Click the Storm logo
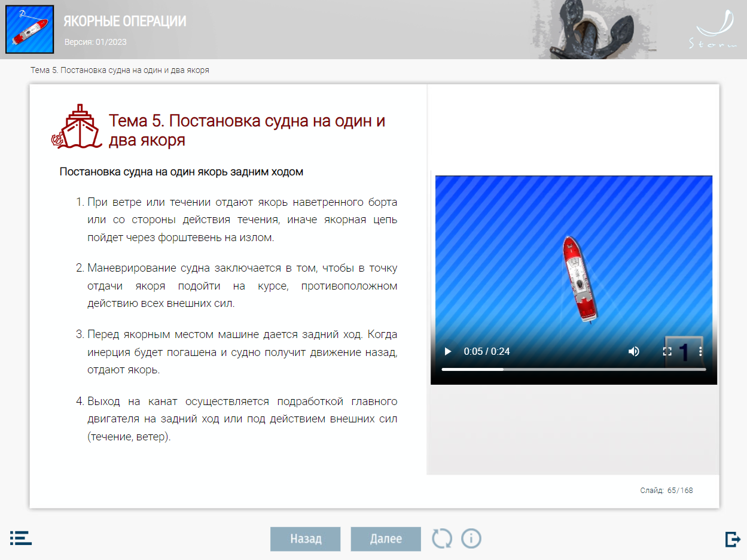 coord(713,29)
